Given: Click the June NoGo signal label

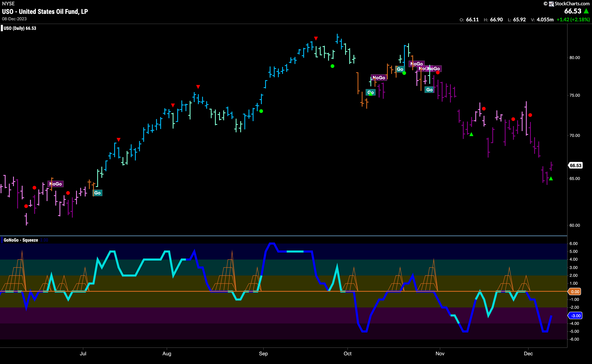Looking at the screenshot, I should pyautogui.click(x=56, y=184).
